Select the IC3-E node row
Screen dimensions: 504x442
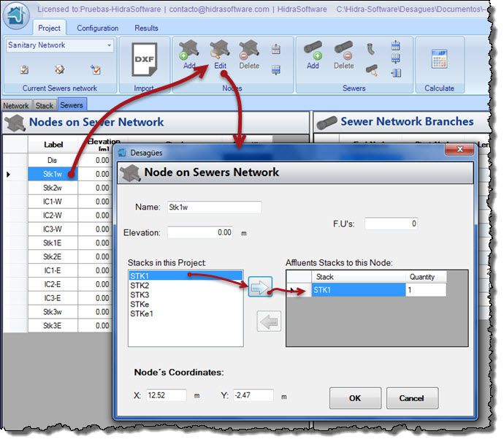tap(53, 298)
